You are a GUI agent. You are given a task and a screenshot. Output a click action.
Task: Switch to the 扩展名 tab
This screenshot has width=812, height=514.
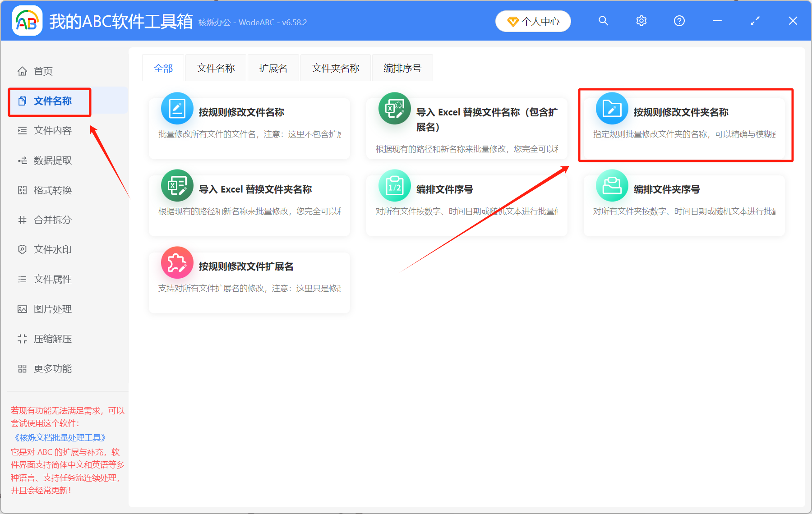click(x=273, y=68)
